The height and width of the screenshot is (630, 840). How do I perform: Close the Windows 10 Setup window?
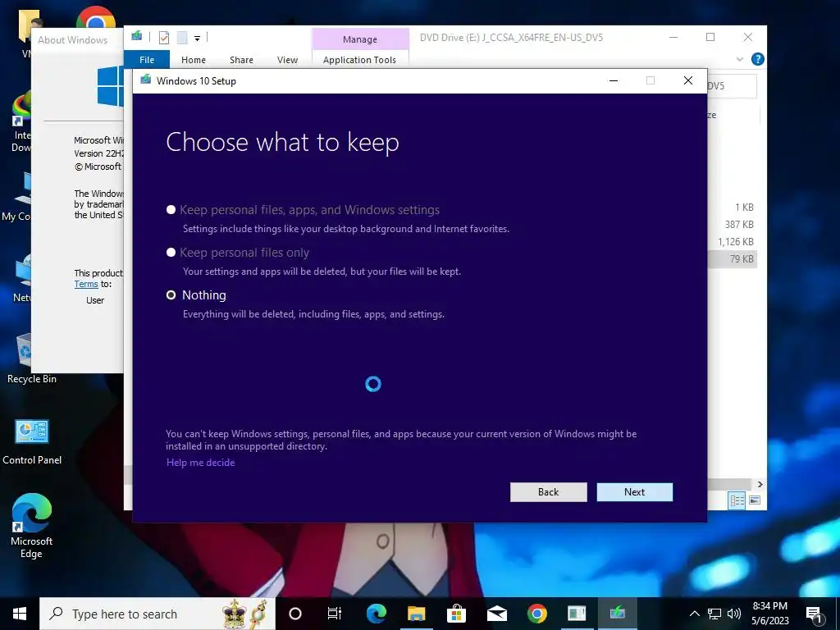[x=688, y=80]
